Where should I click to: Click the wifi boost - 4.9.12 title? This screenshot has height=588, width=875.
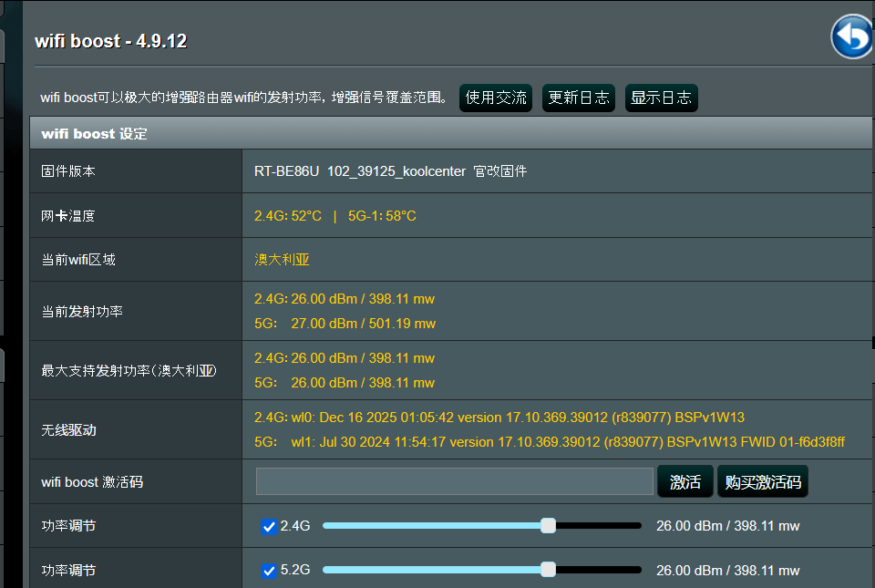coord(110,41)
